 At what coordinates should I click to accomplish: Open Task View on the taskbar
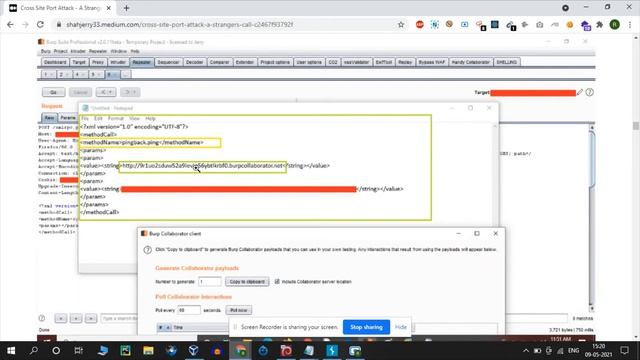click(78, 351)
